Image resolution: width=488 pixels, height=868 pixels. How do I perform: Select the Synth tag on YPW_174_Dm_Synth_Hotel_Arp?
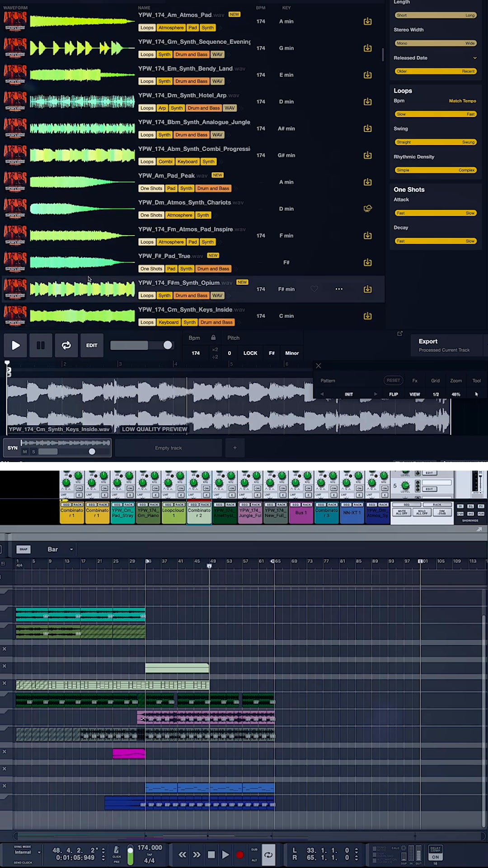(x=177, y=108)
